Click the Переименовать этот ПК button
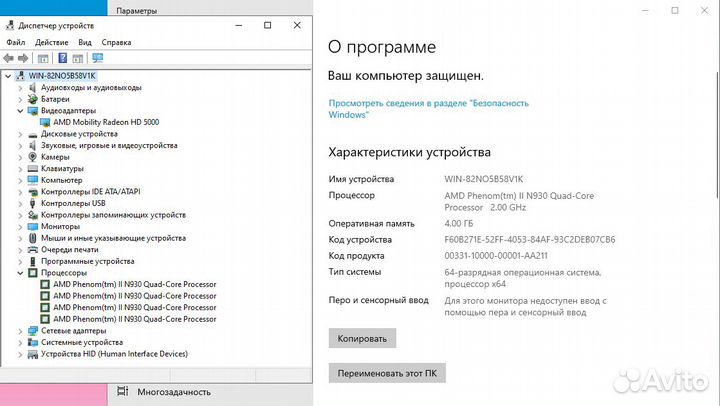Screen dimensions: 720x406 [387, 373]
